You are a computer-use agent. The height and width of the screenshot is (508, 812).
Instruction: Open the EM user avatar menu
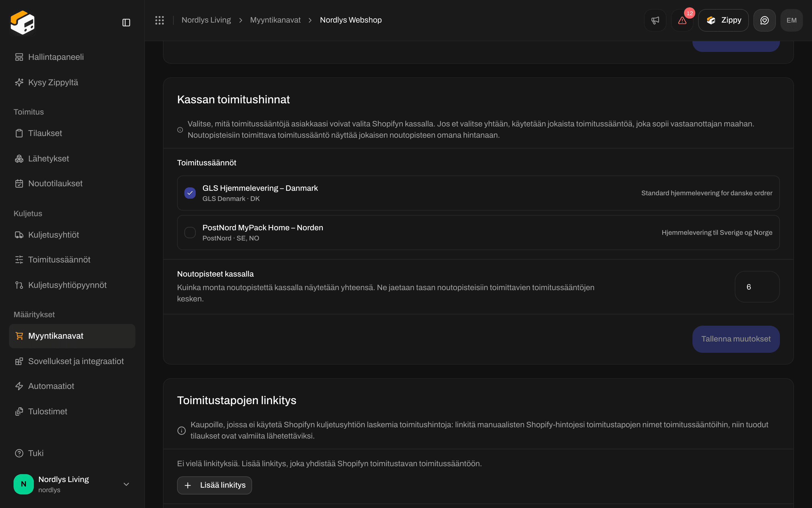point(791,20)
